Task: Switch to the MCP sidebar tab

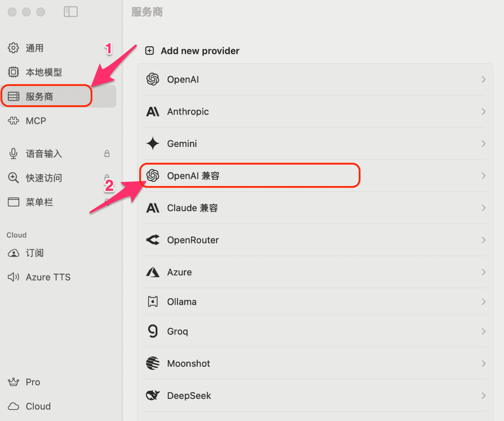Action: tap(36, 121)
